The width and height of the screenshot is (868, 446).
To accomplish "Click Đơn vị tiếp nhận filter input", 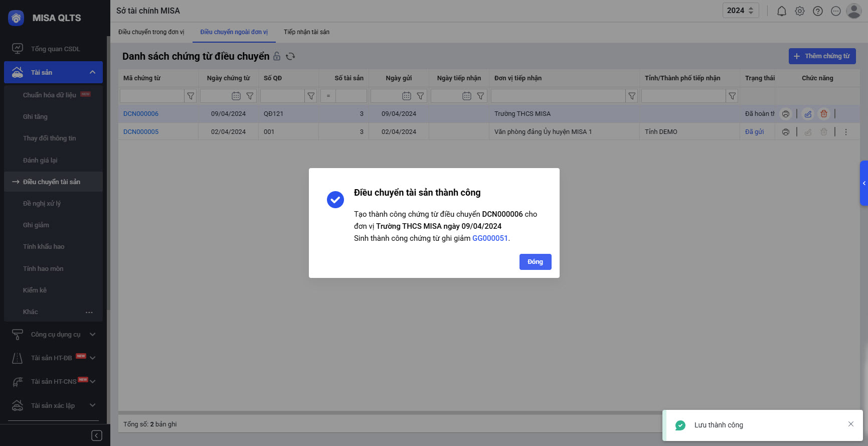I will tap(558, 96).
